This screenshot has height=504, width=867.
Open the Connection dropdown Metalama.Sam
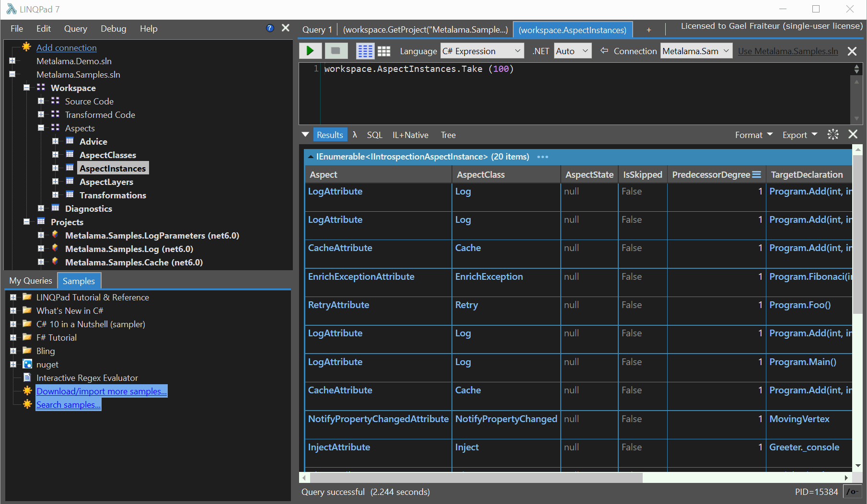click(x=696, y=51)
